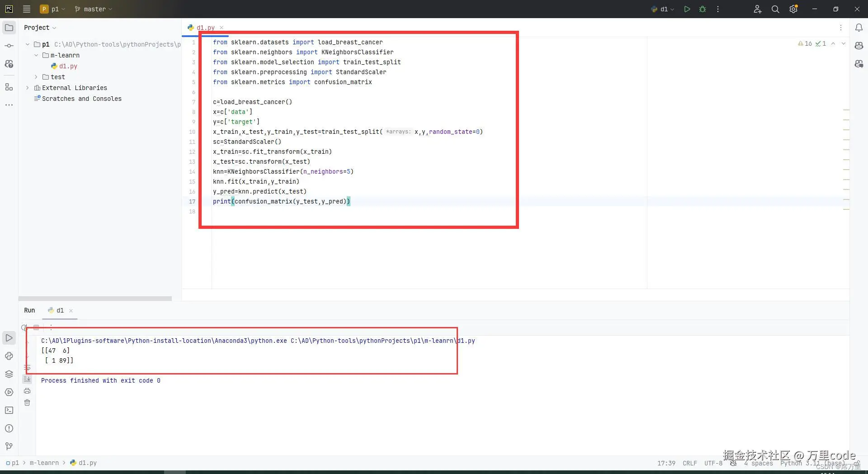Open the p1 project switcher dropdown
The height and width of the screenshot is (474, 868).
click(53, 9)
